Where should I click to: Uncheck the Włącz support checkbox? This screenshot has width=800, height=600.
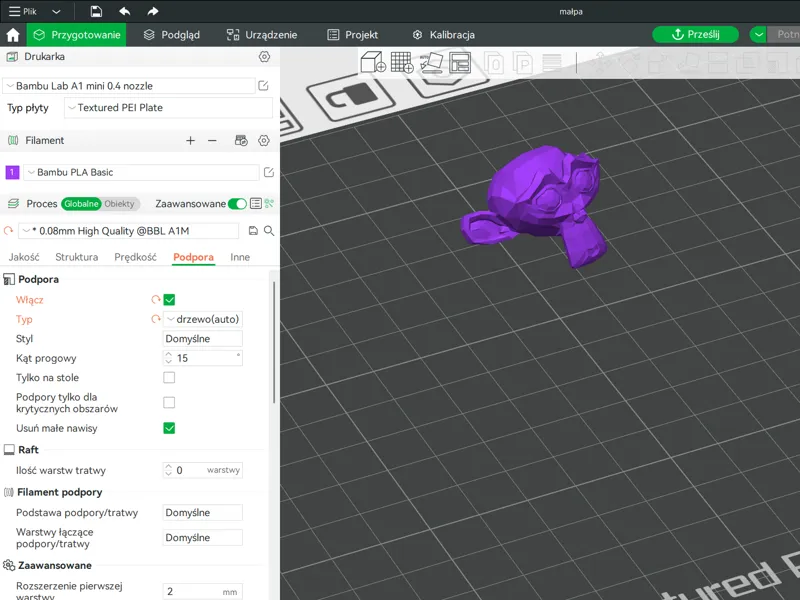[169, 299]
